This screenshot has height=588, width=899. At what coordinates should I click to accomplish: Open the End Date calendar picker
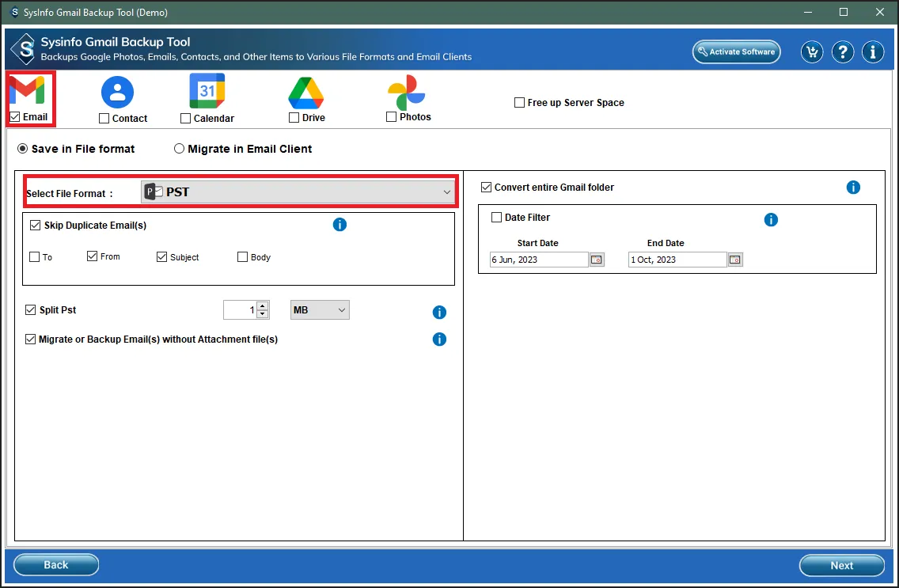coord(735,260)
